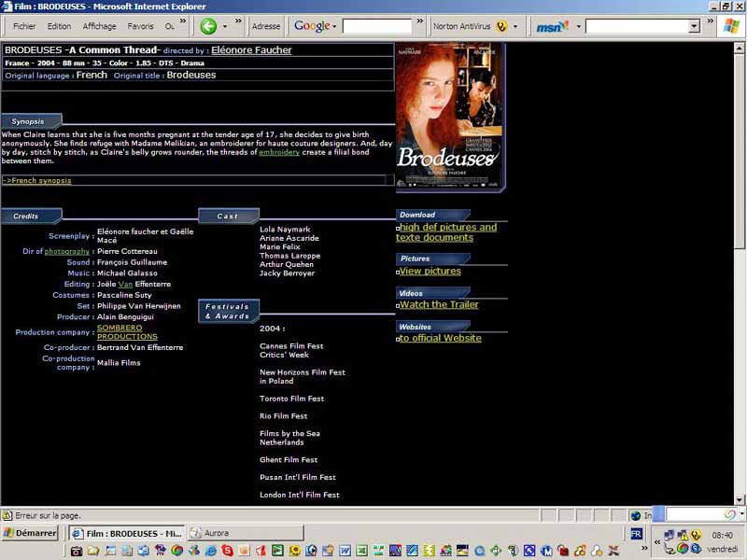
Task: Open the Favoris menu
Action: coord(140,26)
